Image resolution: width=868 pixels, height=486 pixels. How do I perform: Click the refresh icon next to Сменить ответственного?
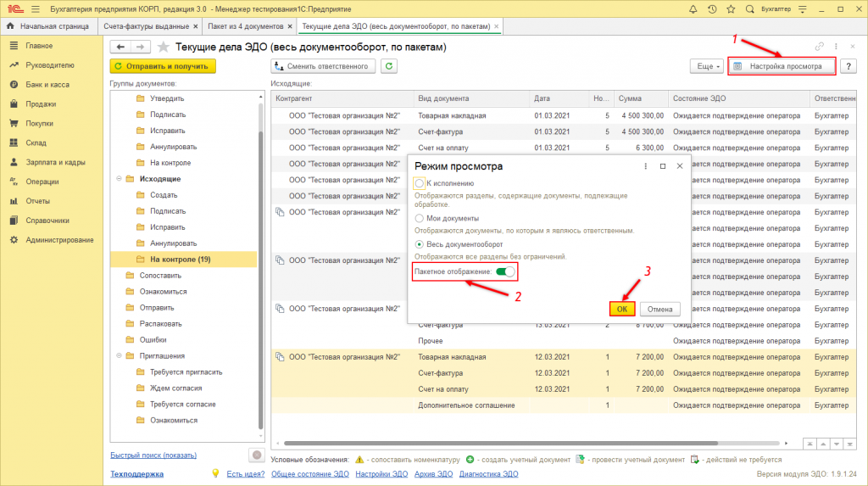coord(389,66)
